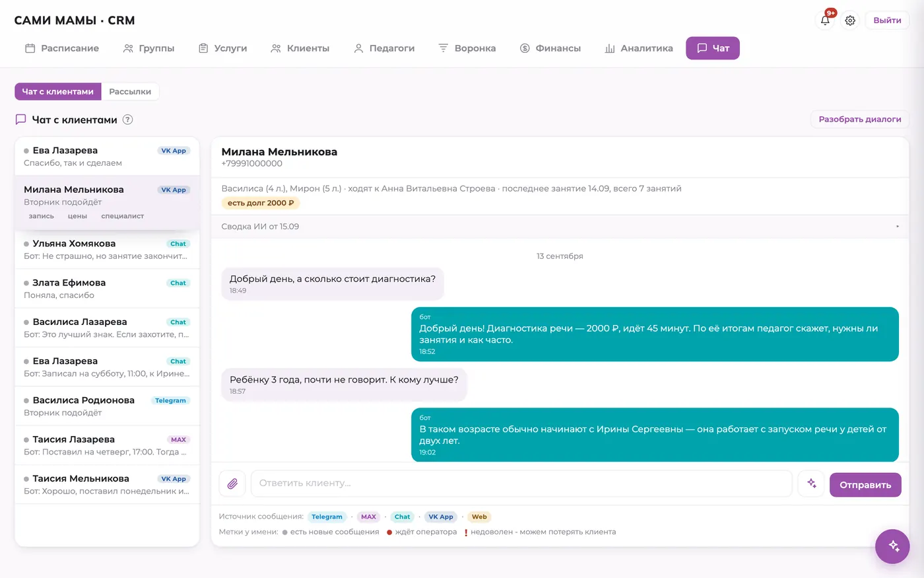The width and height of the screenshot is (924, 578).
Task: Click Chat badge on Злата Ефимова row
Action: [x=178, y=283]
